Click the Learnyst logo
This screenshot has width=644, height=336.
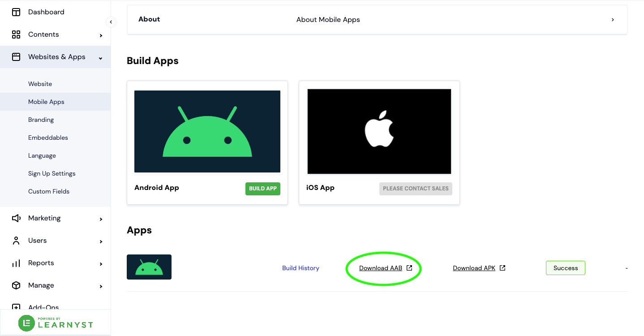pyautogui.click(x=56, y=323)
